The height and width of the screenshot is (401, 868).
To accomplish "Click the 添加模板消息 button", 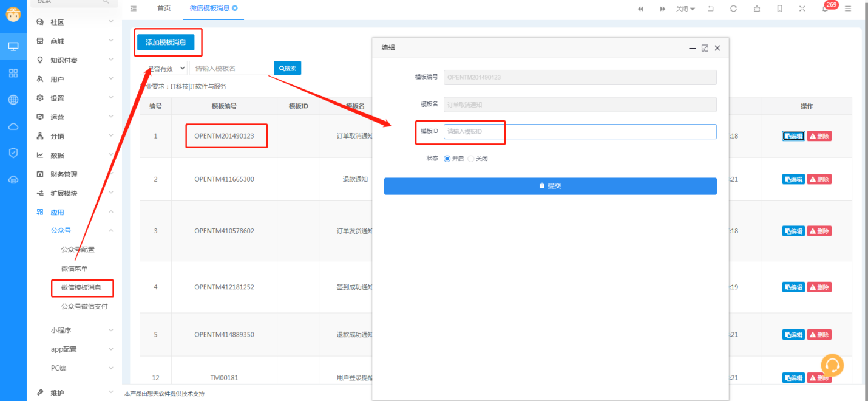I will point(166,43).
